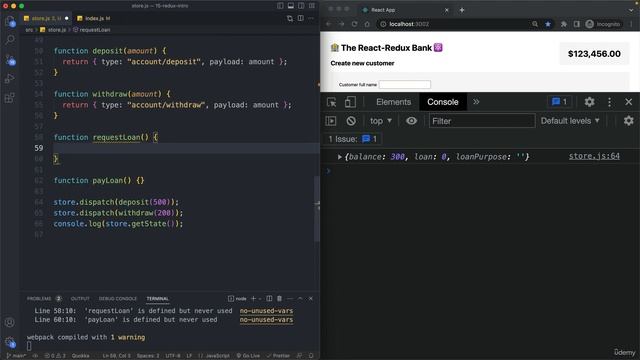Select the Console tab in DevTools
This screenshot has height=360, width=640.
pos(443,102)
